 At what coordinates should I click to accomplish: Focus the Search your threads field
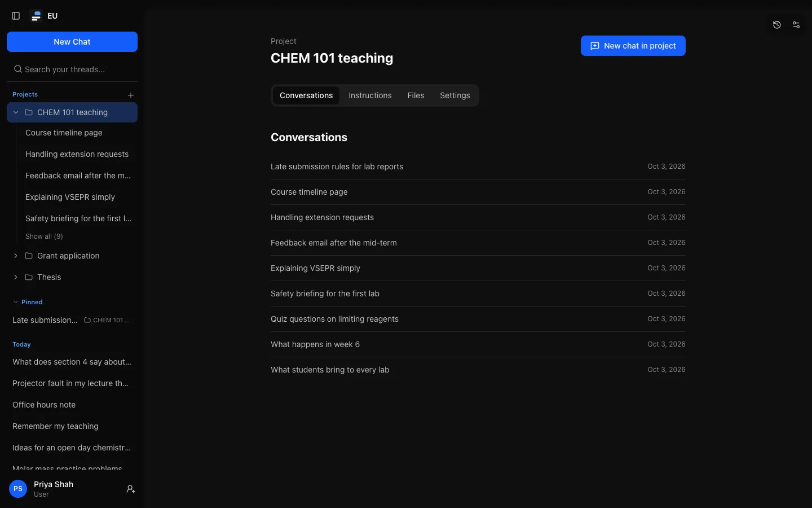tap(72, 69)
